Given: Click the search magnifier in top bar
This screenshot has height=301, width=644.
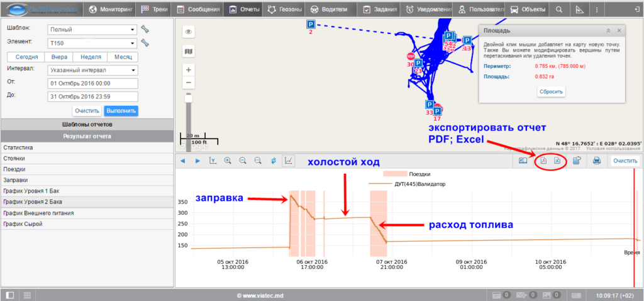Looking at the screenshot, I should click(559, 9).
